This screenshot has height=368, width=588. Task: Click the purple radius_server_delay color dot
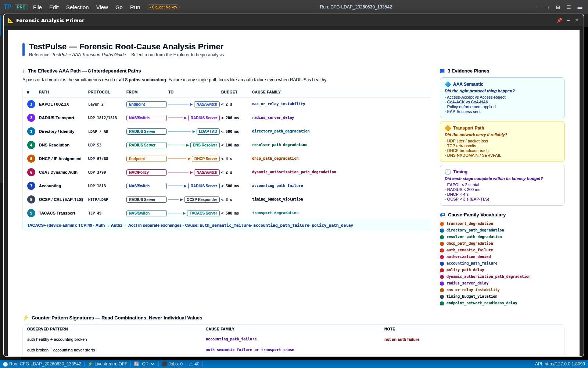(x=442, y=283)
